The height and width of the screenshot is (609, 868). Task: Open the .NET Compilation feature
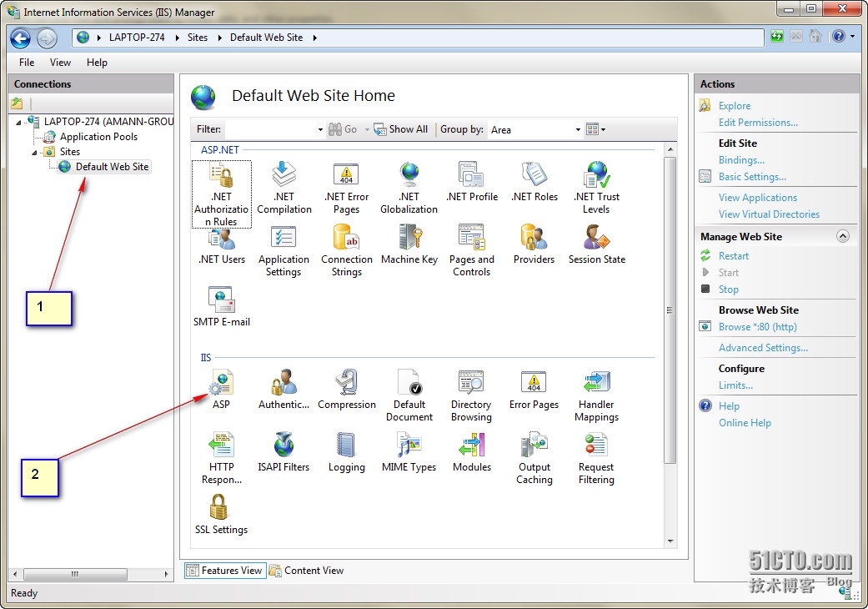284,188
